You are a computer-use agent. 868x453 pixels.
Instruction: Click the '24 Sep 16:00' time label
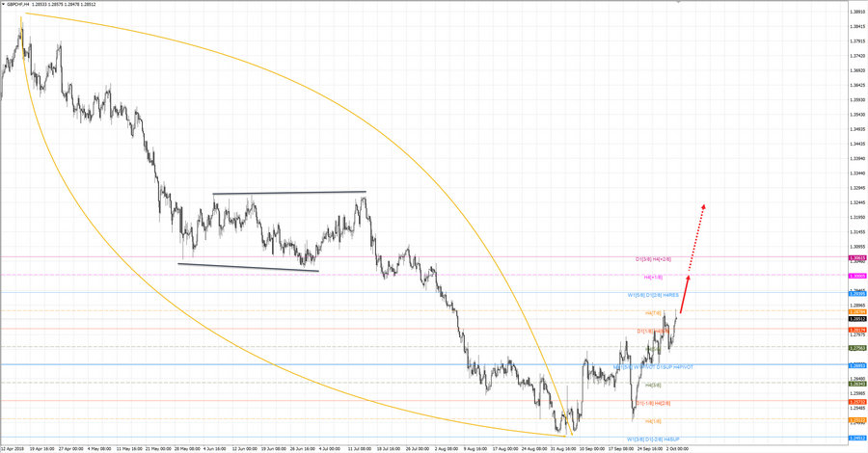point(650,449)
